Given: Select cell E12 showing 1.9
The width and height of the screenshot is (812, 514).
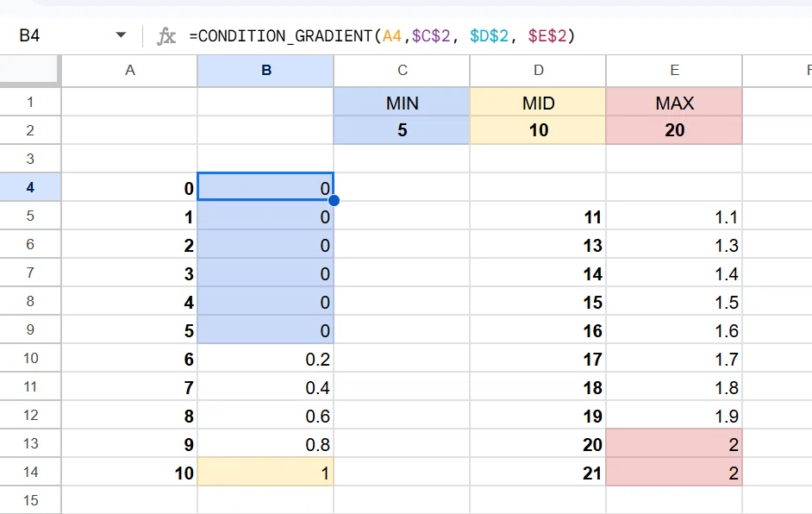Looking at the screenshot, I should 674,415.
